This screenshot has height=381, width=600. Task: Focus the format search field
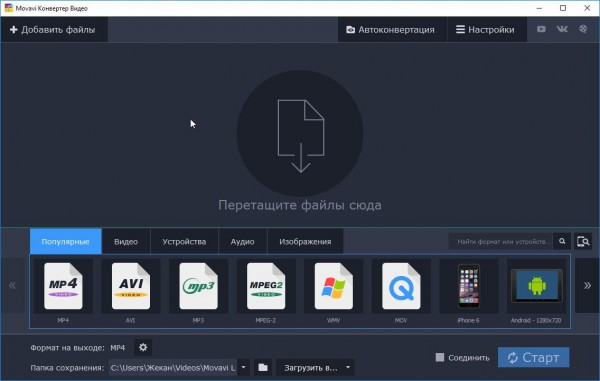tap(501, 241)
